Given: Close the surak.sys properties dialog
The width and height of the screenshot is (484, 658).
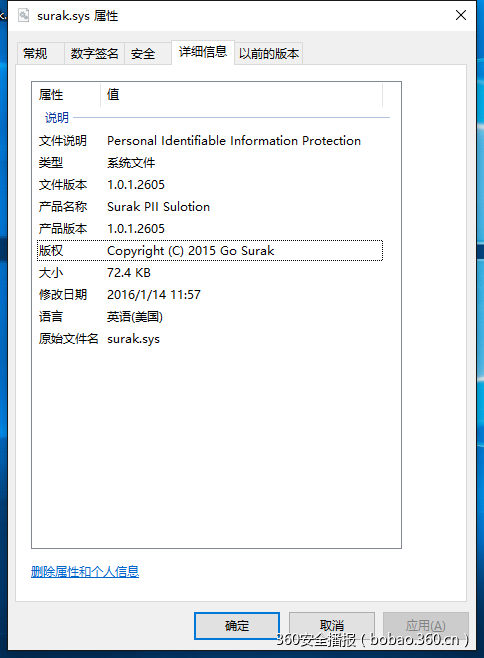Looking at the screenshot, I should click(x=461, y=16).
